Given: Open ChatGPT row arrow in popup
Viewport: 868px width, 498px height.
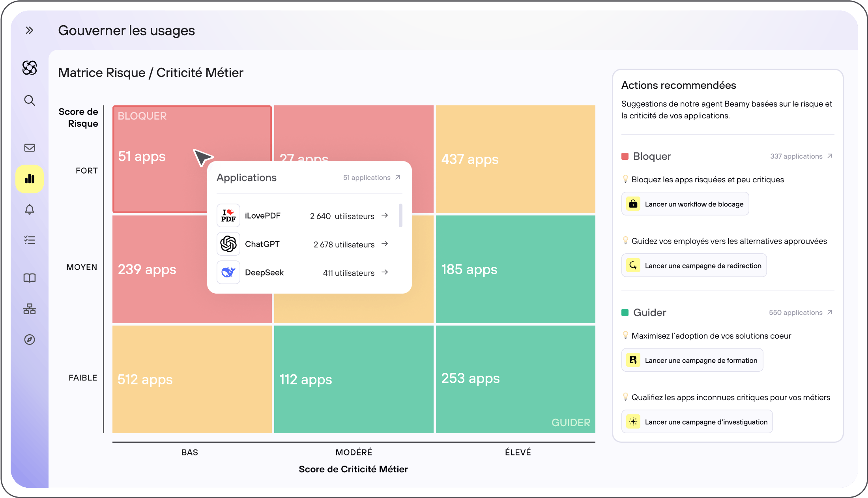Looking at the screenshot, I should [385, 244].
